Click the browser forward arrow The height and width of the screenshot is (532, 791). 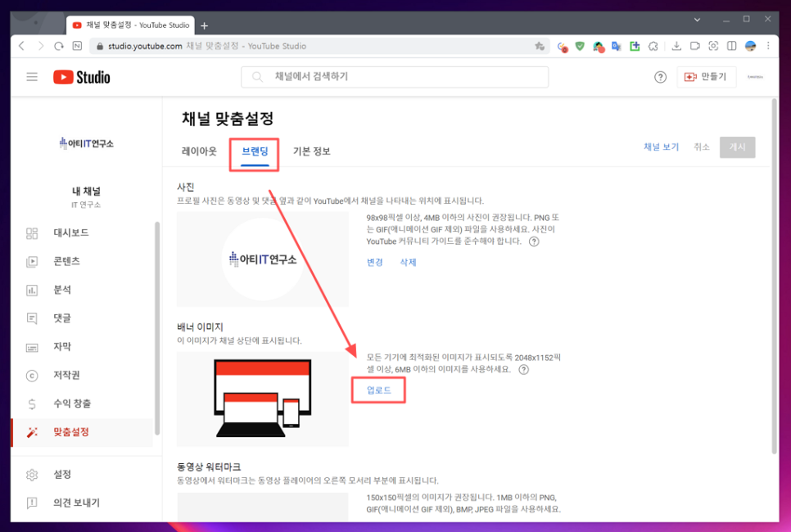pos(40,46)
